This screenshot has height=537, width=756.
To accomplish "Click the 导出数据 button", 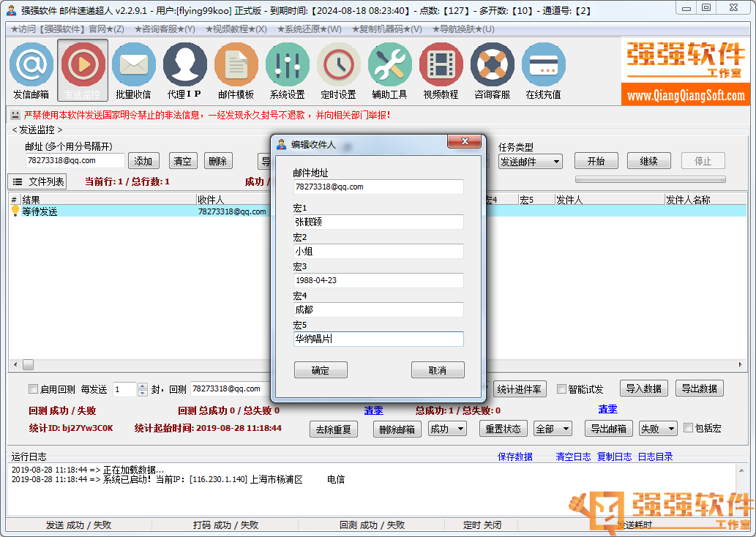I will [x=699, y=388].
